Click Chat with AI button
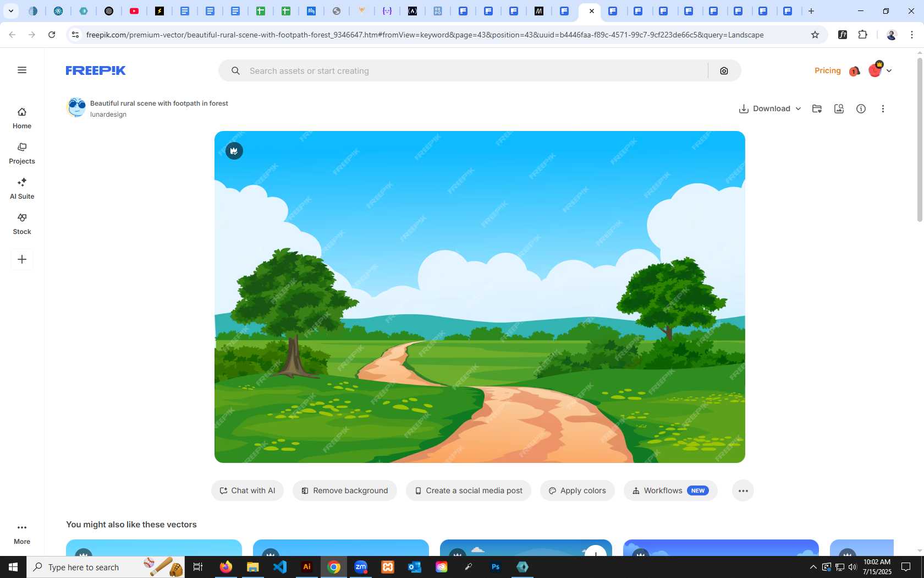Viewport: 924px width, 578px height. tap(248, 490)
